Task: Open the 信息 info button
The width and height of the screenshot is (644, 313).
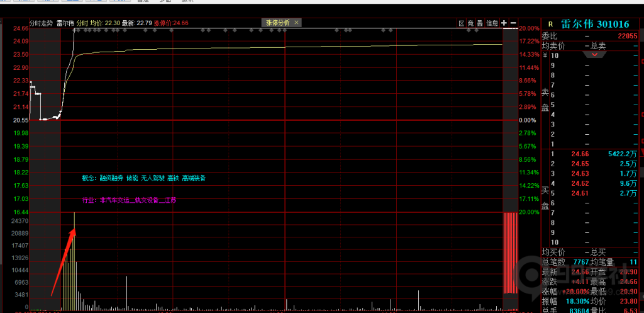Action: [x=492, y=23]
